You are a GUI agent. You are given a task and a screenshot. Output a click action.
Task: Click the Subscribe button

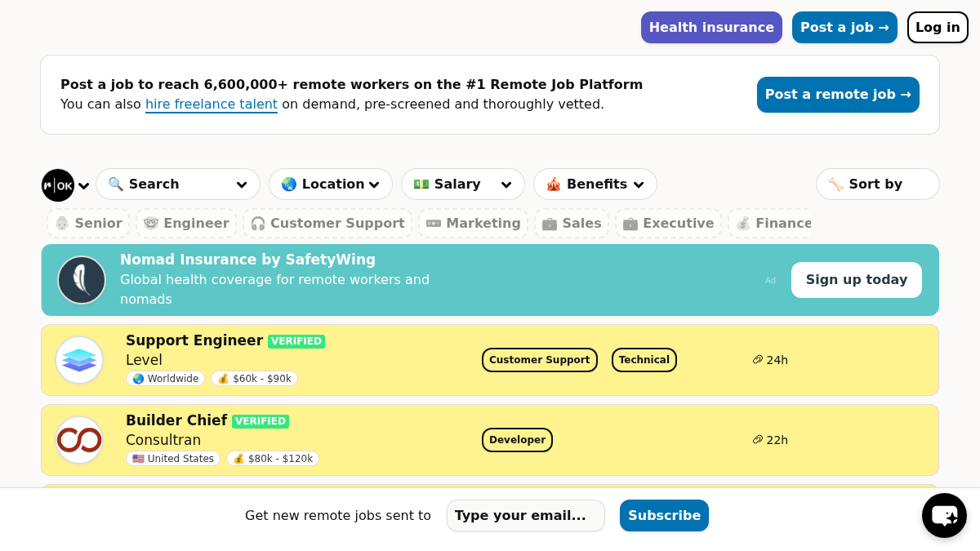(664, 516)
